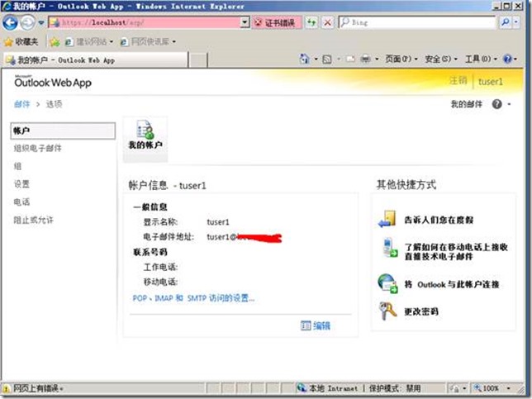Open the 工具(O) tools menu
Viewport: 532px width, 399px height.
(481, 59)
